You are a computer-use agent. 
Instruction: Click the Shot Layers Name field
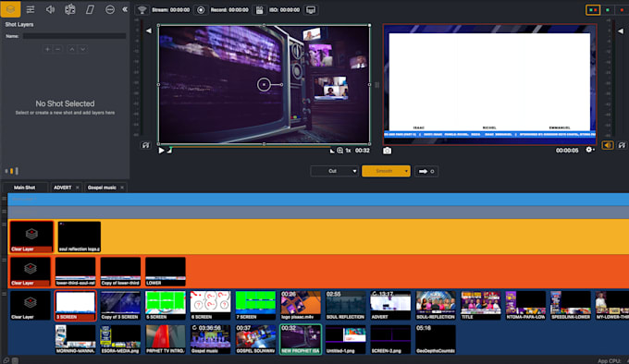(x=74, y=36)
